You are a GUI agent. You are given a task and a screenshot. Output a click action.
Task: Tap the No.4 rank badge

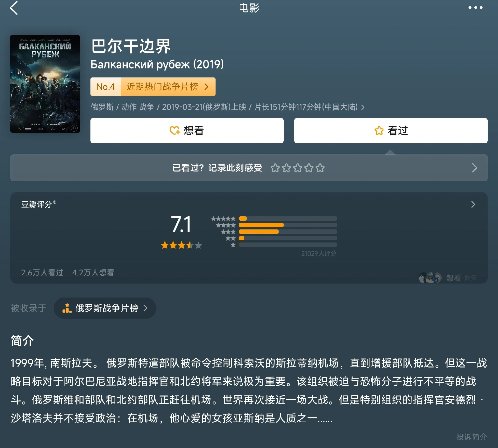106,87
